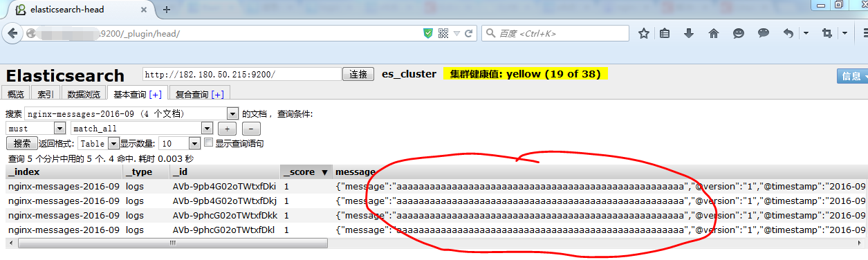
Task: Open the match_all field dropdown
Action: tap(142, 128)
